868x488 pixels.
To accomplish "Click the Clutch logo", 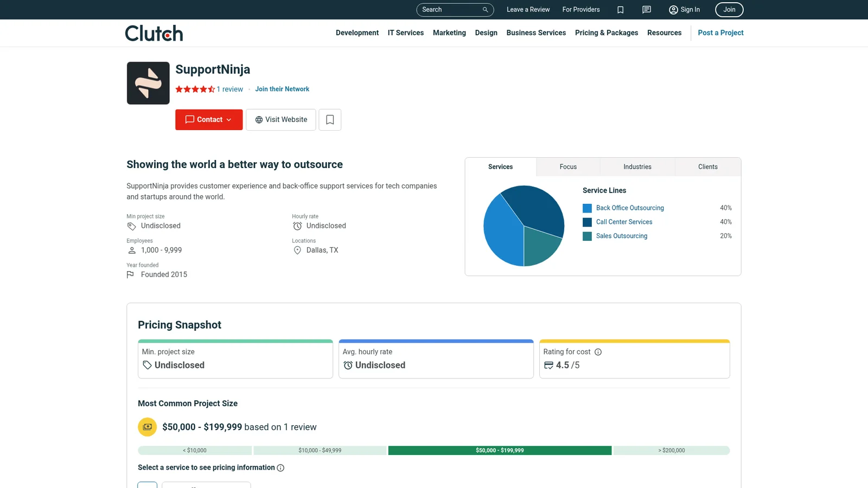I will pos(154,33).
